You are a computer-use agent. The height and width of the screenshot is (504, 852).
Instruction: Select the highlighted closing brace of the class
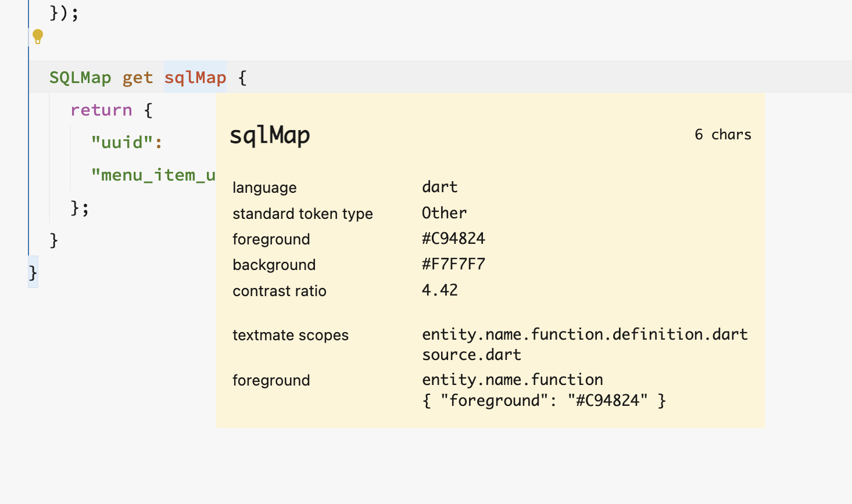coord(33,272)
